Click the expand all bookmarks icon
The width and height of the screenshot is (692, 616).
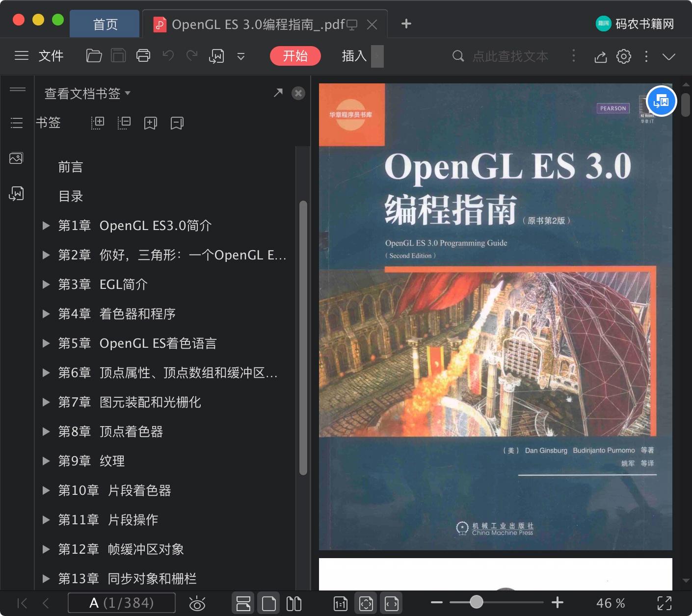98,123
